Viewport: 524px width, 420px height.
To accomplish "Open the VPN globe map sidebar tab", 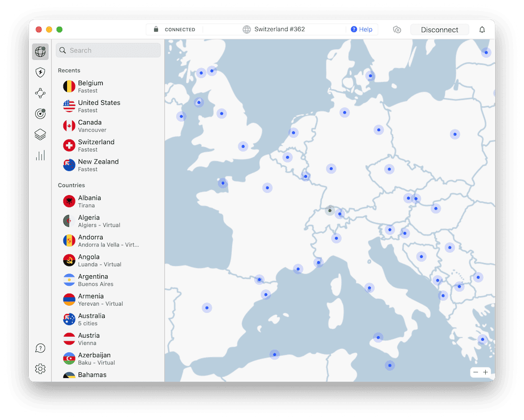I will pyautogui.click(x=40, y=51).
